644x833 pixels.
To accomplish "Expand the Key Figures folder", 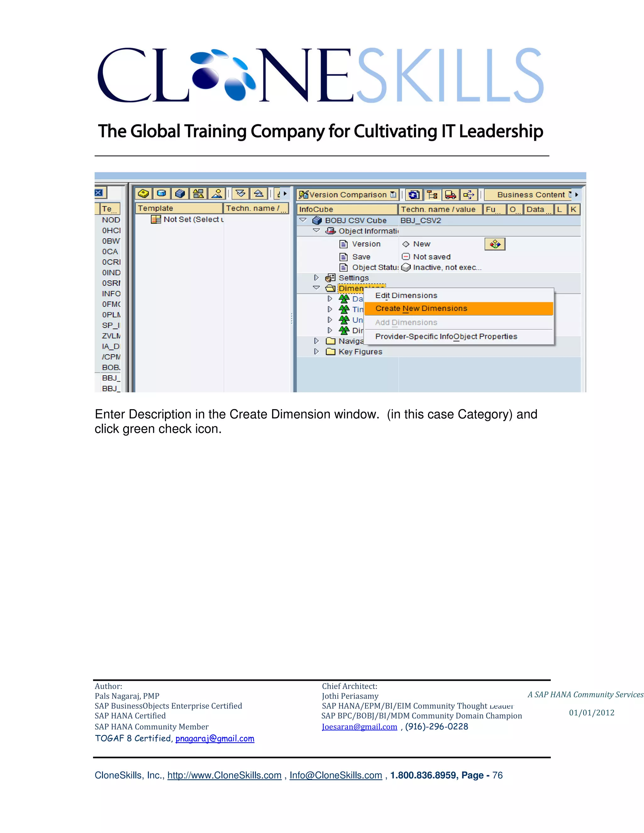I will point(316,351).
